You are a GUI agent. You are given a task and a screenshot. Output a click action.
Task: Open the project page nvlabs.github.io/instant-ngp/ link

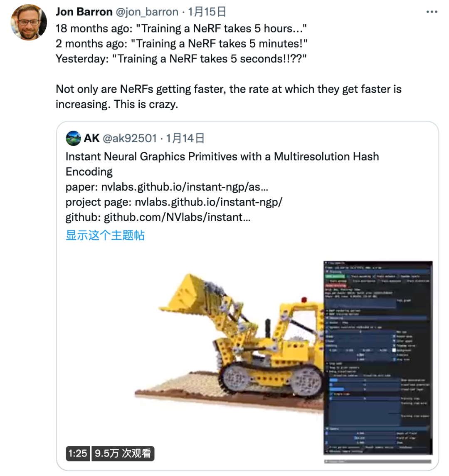click(208, 202)
